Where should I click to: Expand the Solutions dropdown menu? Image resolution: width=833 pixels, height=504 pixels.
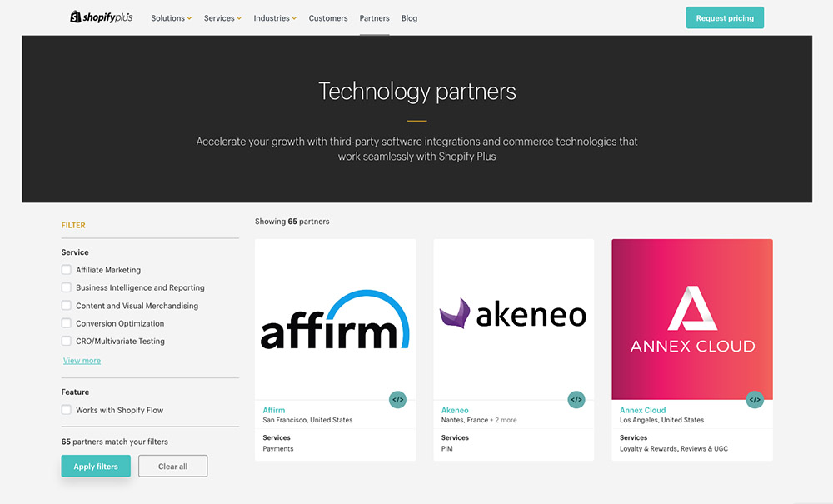pos(171,18)
